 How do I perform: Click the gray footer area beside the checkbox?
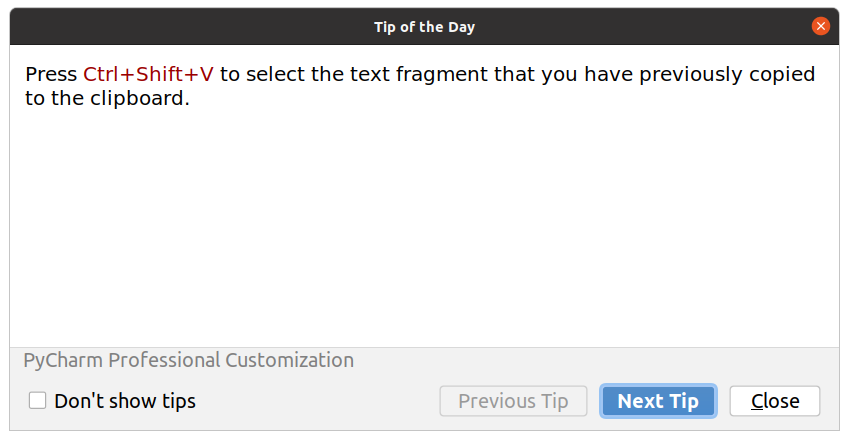317,401
